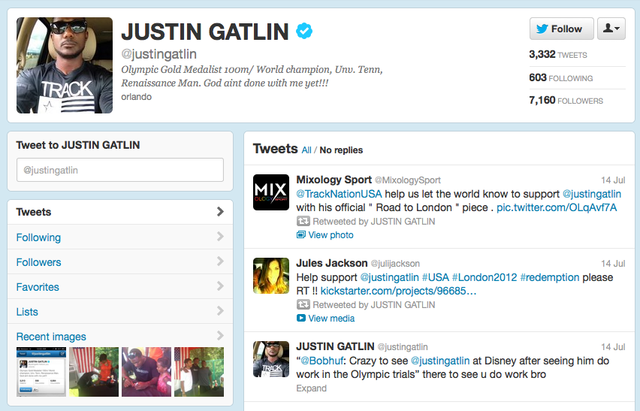Open Mixology Sport avatar logo
This screenshot has height=411, width=640.
271,192
